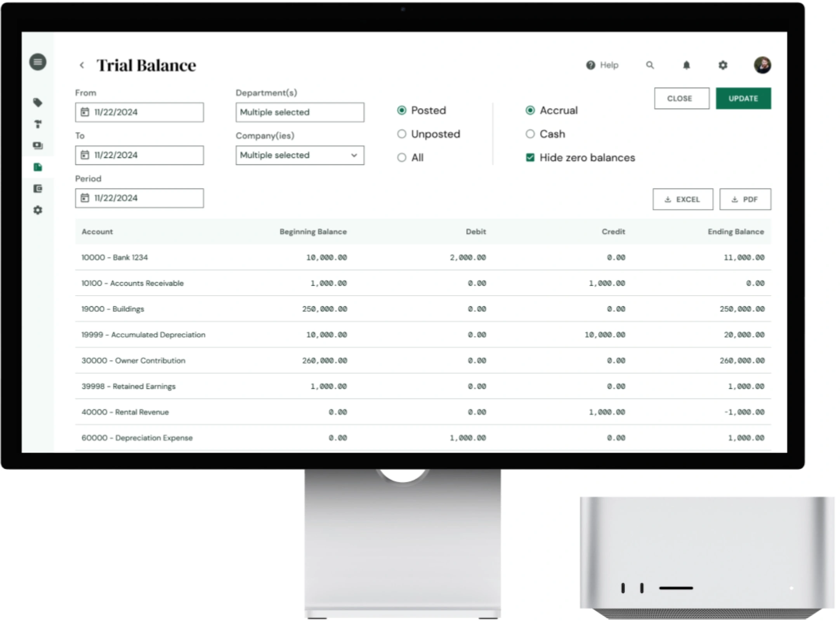Click the hammer sidebar icon

click(38, 124)
